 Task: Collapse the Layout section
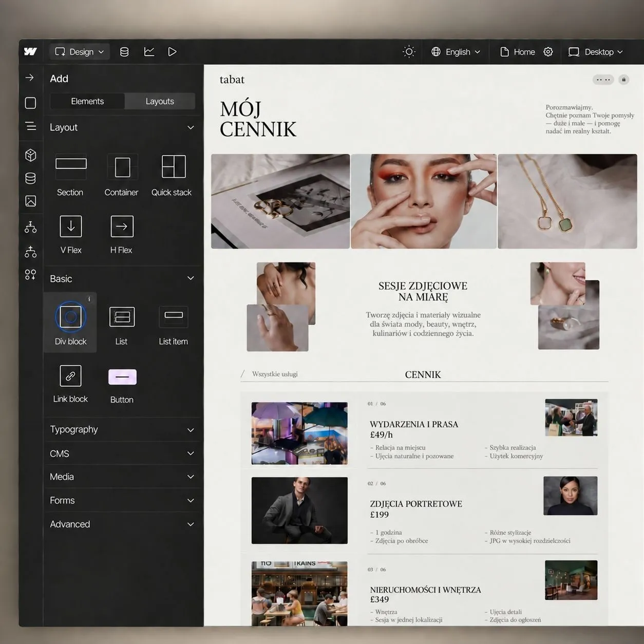tap(191, 127)
